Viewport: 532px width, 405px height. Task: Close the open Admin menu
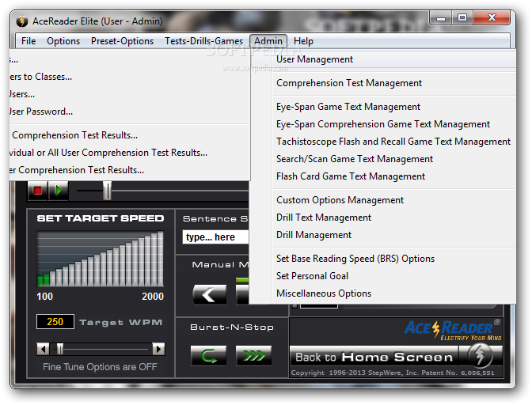pos(268,41)
